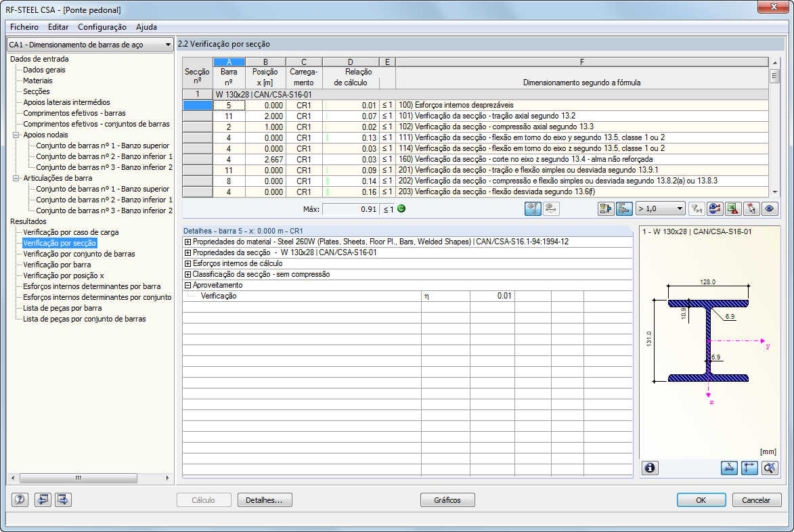Image resolution: width=794 pixels, height=532 pixels.
Task: Export table to Excel icon
Action: pyautogui.click(x=733, y=208)
